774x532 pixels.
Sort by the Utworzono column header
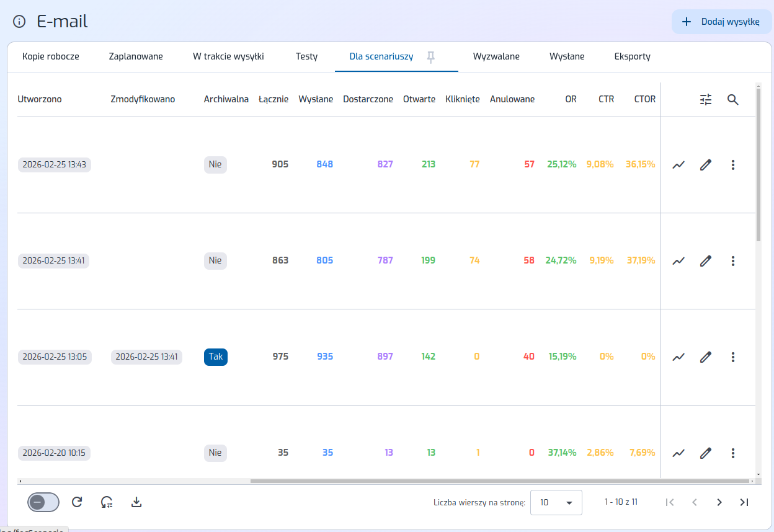coord(40,99)
